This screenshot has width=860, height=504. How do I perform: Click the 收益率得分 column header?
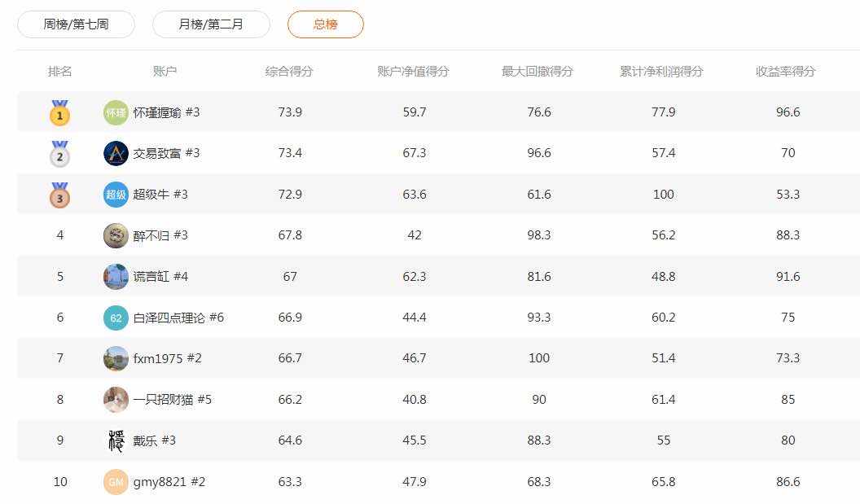(x=785, y=72)
